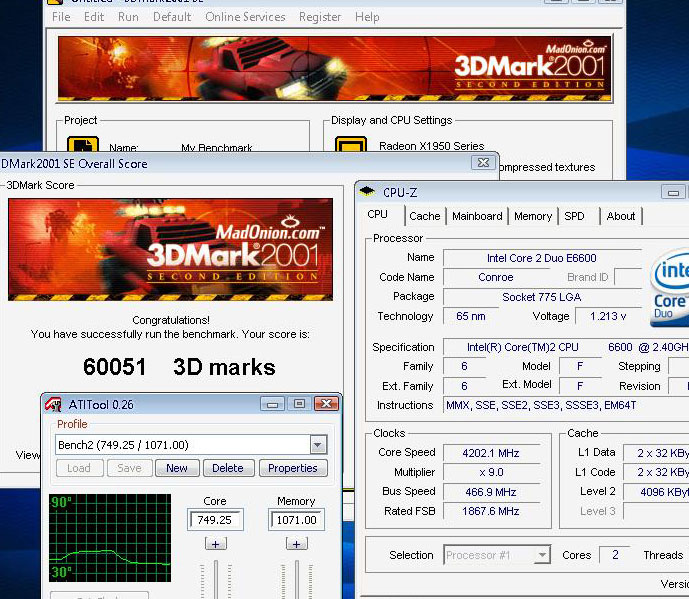Viewport: 689px width, 599px height.
Task: Click the My Benchmark project name
Action: [217, 147]
